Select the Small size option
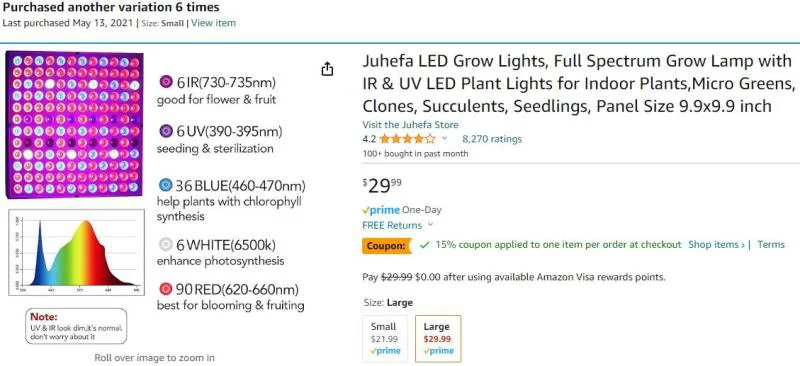 pyautogui.click(x=385, y=338)
